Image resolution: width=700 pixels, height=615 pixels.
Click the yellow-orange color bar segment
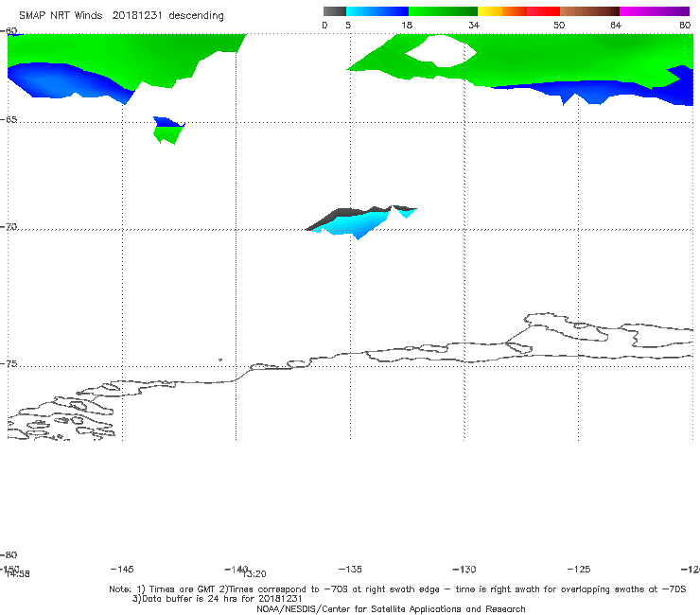(x=502, y=11)
